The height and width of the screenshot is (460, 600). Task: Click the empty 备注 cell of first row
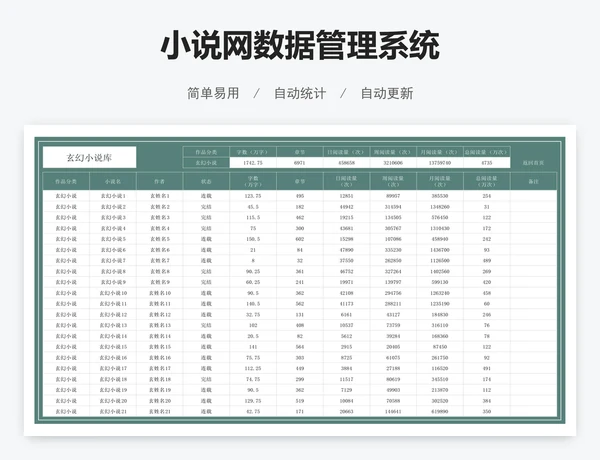(x=532, y=196)
